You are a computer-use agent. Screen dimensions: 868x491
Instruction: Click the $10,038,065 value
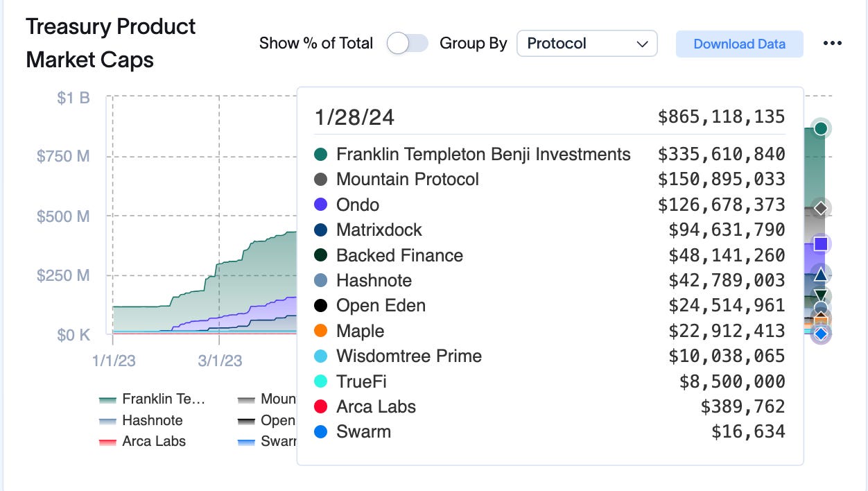point(727,356)
